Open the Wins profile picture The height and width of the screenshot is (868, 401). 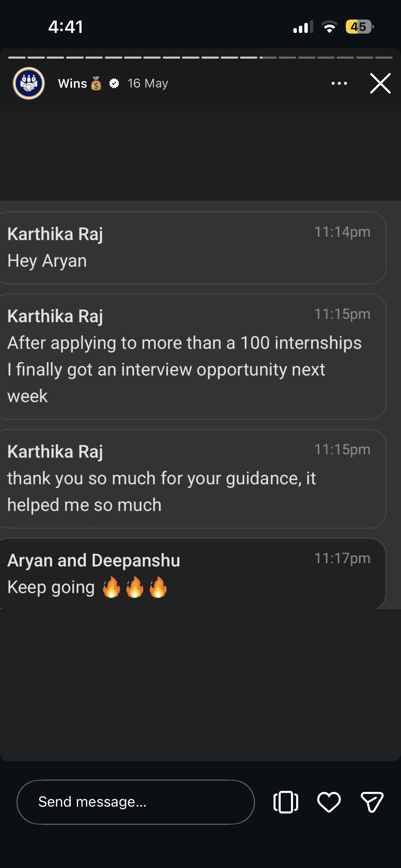(29, 83)
